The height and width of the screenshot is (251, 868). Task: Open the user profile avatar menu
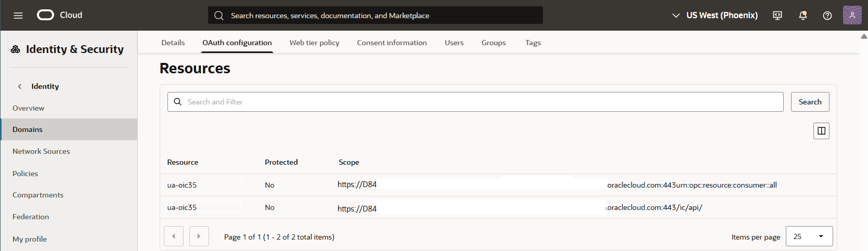point(852,16)
